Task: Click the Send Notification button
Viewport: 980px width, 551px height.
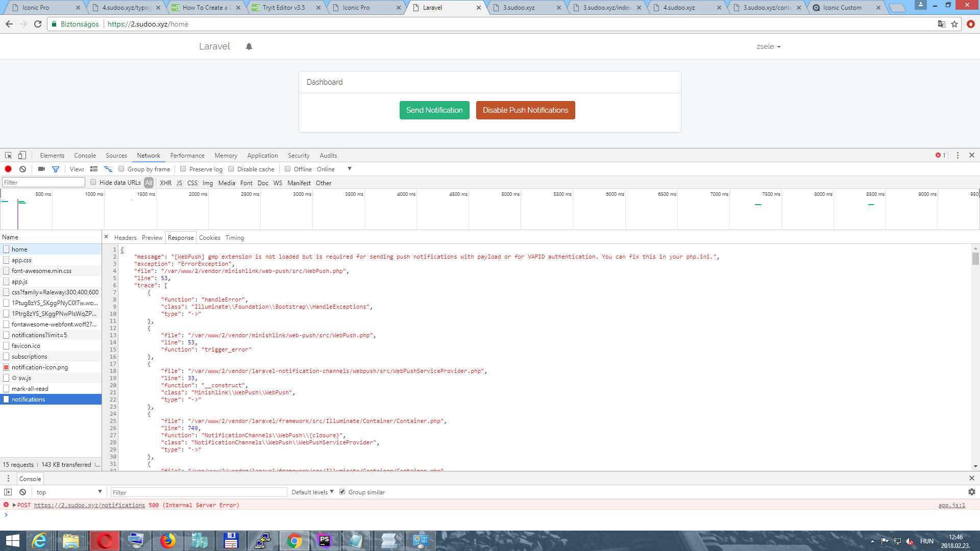Action: coord(434,110)
